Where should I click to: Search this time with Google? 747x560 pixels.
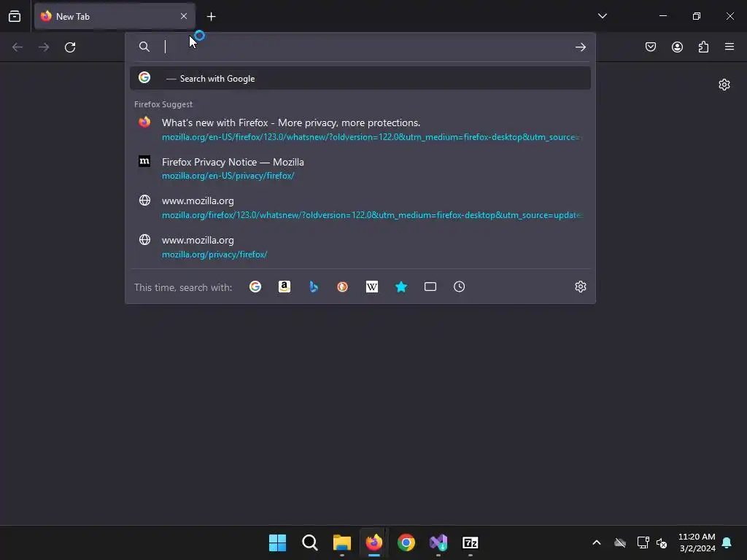255,287
